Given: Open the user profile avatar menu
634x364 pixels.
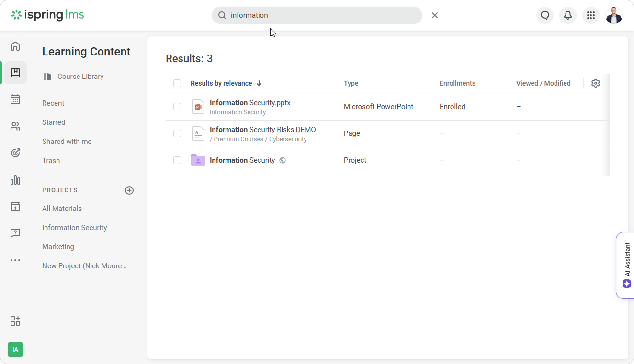Looking at the screenshot, I should tap(613, 15).
